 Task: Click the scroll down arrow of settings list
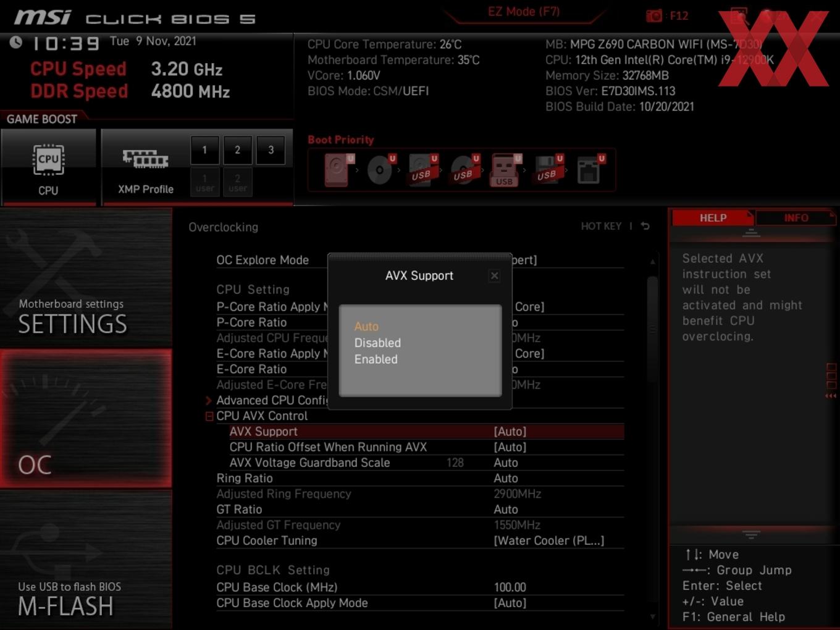pyautogui.click(x=652, y=616)
